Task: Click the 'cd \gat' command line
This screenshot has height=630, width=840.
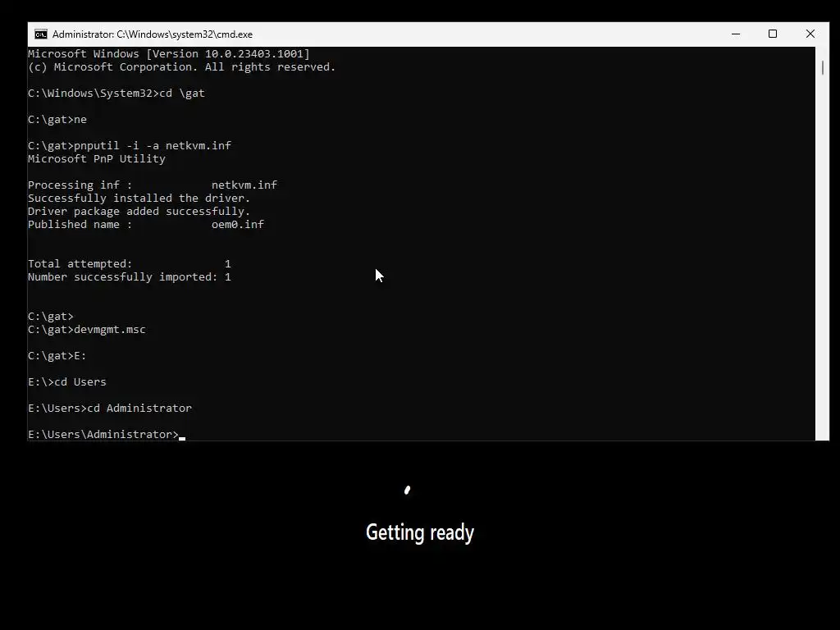Action: [x=116, y=94]
